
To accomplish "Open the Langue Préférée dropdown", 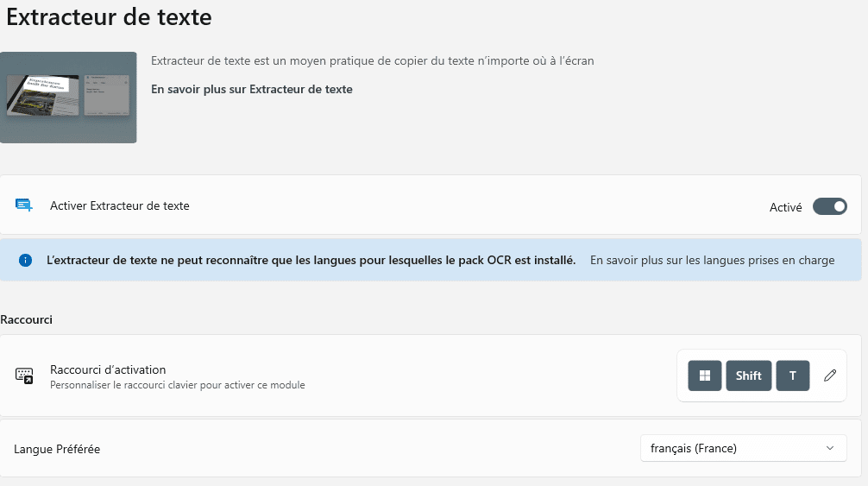I will click(x=744, y=448).
